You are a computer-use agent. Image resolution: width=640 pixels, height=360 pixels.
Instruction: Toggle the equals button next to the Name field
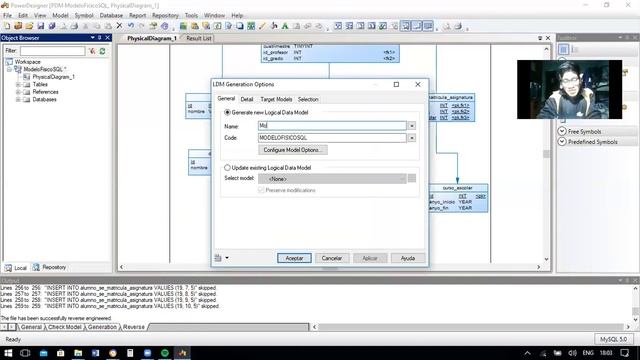click(412, 126)
